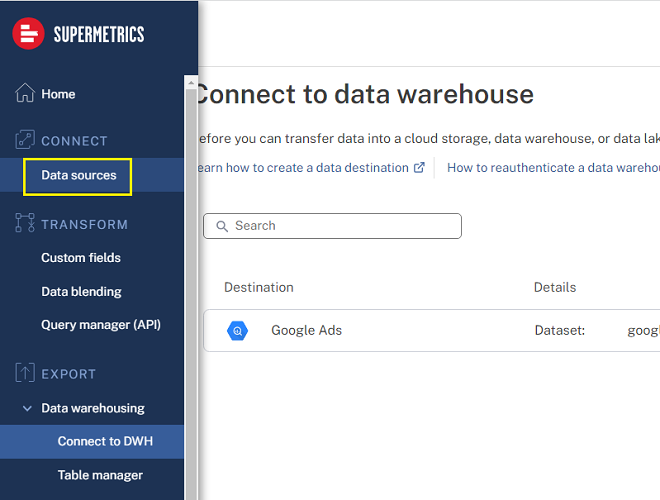Click the Export section icon
The height and width of the screenshot is (500, 660).
25,372
